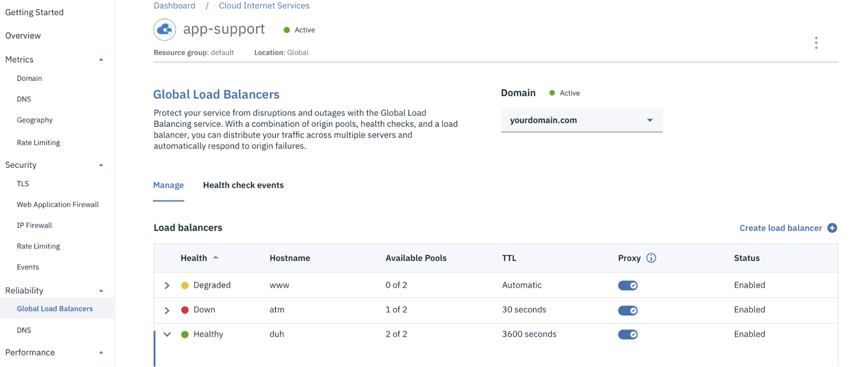Viewport: 868px width, 367px height.
Task: Switch to Health check events tab
Action: (x=243, y=185)
